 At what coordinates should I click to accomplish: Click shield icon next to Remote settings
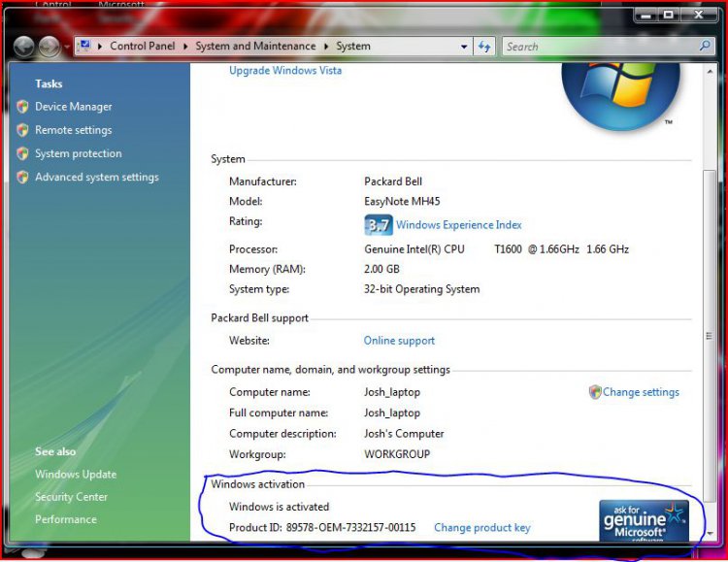click(22, 130)
